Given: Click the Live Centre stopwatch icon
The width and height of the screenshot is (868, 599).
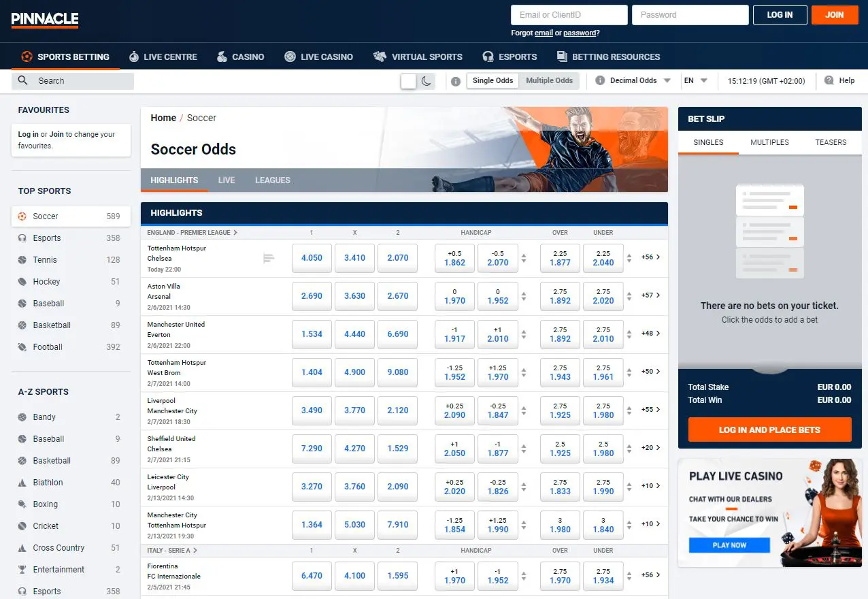Looking at the screenshot, I should pyautogui.click(x=134, y=56).
